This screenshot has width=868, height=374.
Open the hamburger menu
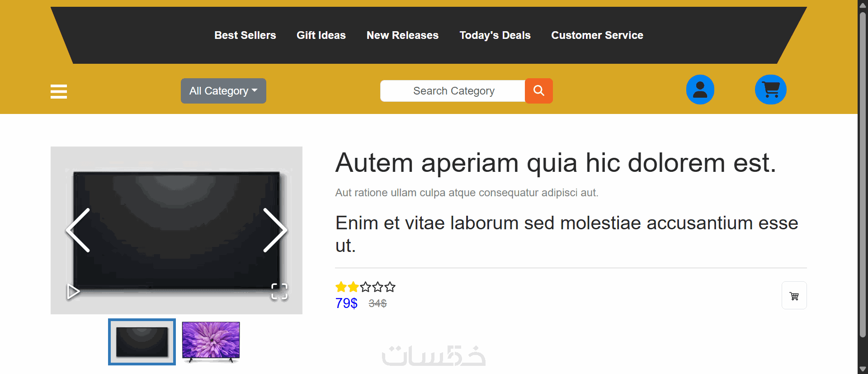59,91
